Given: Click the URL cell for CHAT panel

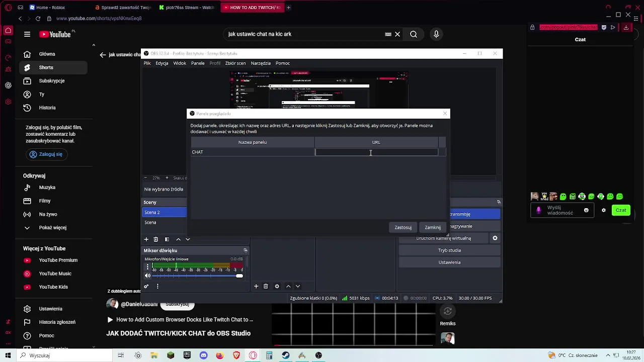Looking at the screenshot, I should 376,152.
